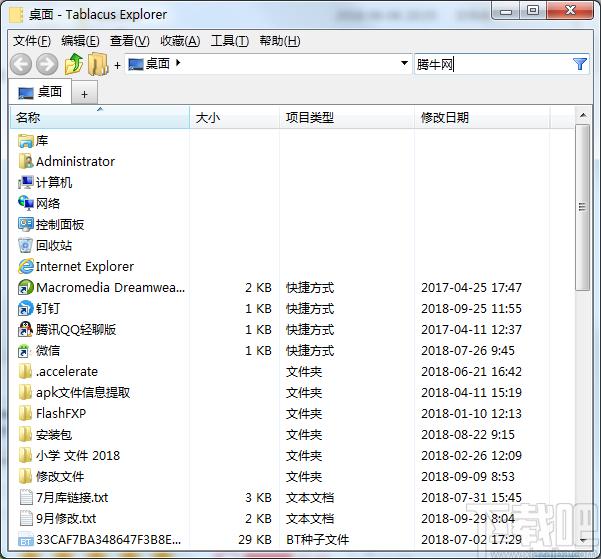Click the 2017-04-11 12:37 date cell

(471, 330)
